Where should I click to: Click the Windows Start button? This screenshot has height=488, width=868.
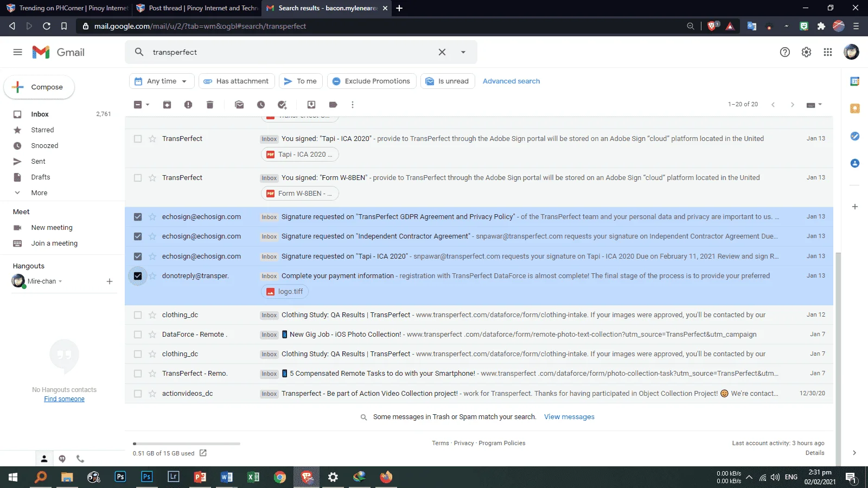pyautogui.click(x=13, y=477)
